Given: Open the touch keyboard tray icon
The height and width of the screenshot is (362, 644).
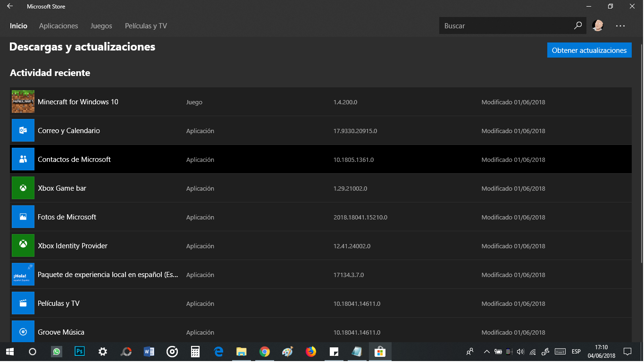Looking at the screenshot, I should pyautogui.click(x=560, y=352).
